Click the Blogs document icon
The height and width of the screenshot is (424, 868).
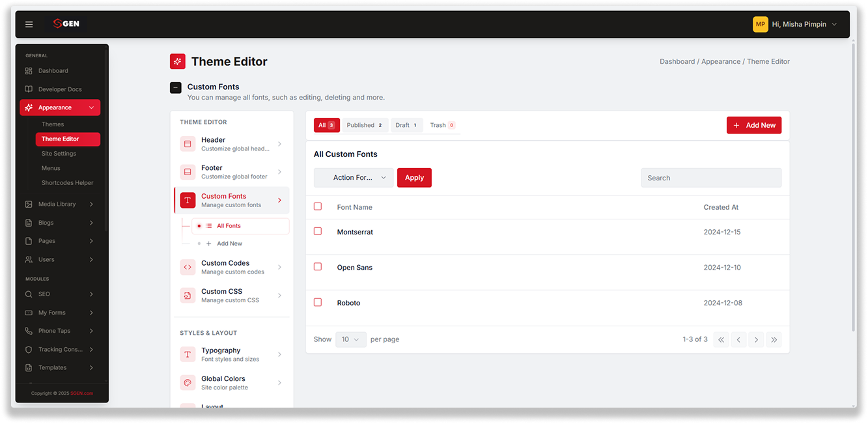29,223
